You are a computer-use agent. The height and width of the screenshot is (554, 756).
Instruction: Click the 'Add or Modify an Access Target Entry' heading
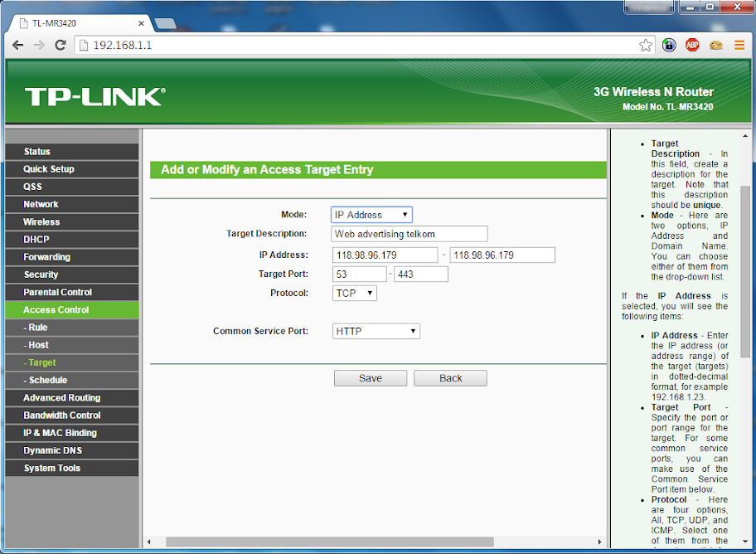(267, 170)
